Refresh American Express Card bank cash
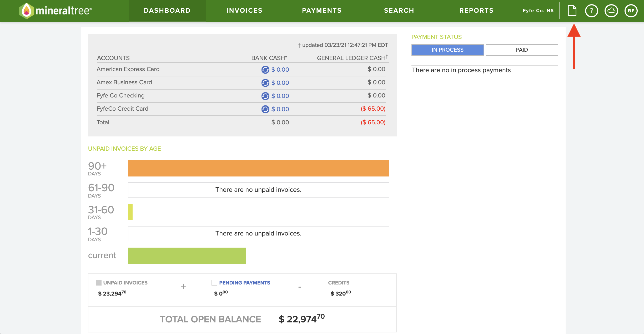 (x=265, y=70)
